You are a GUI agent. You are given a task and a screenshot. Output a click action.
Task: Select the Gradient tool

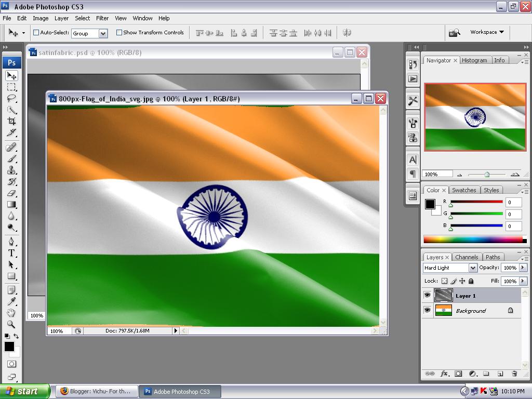click(11, 205)
